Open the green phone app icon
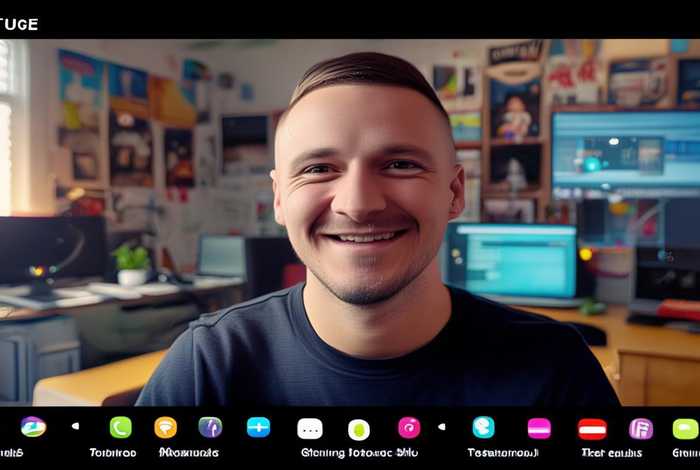 coord(121,427)
